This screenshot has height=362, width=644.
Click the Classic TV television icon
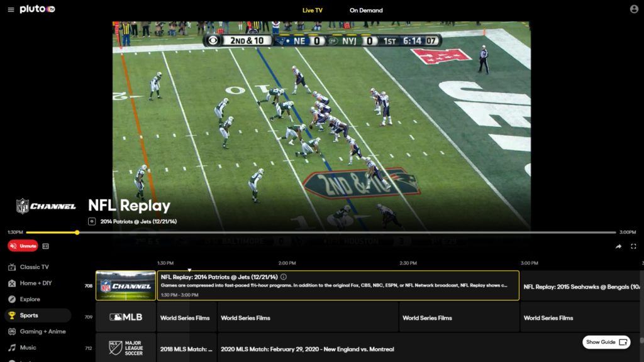[12, 267]
